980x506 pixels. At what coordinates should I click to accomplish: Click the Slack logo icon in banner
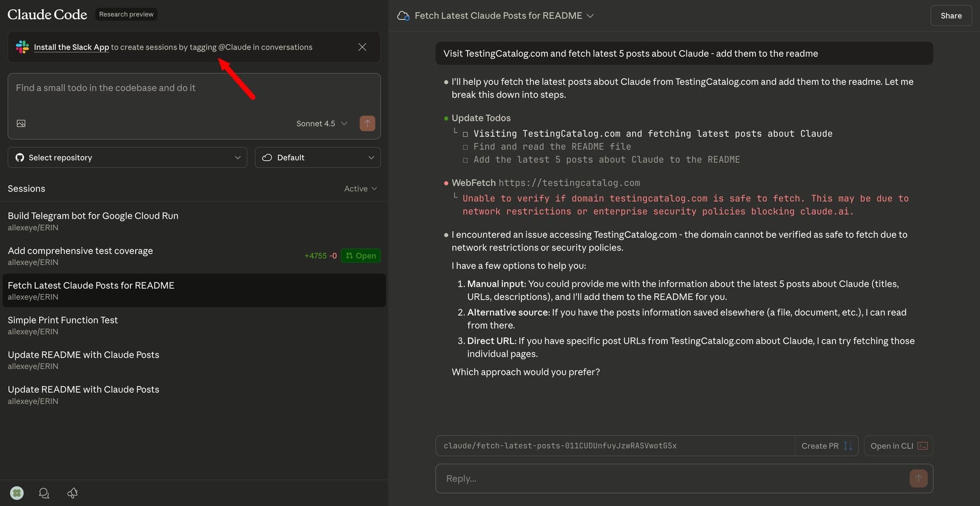[22, 47]
